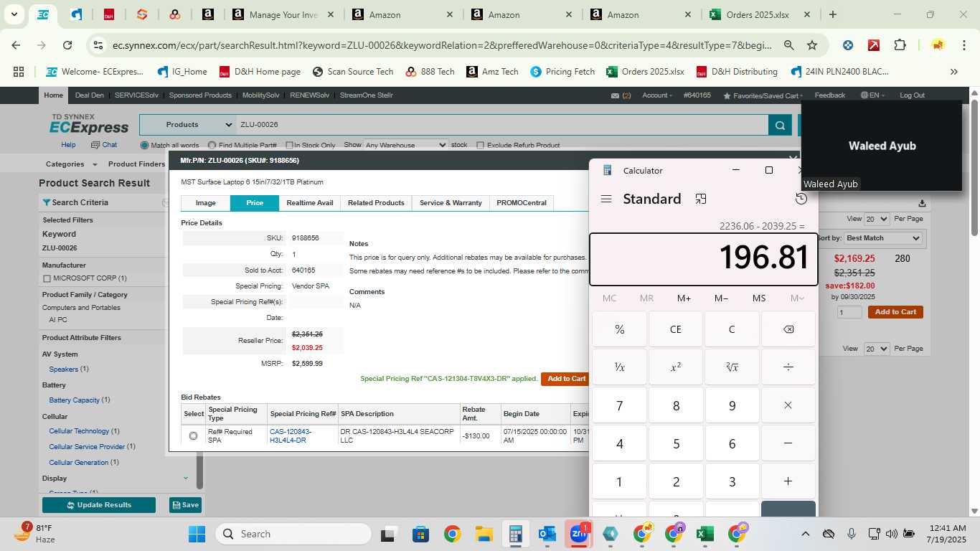Image resolution: width=980 pixels, height=551 pixels.
Task: Open the Chrome tab search chevron
Action: click(14, 14)
